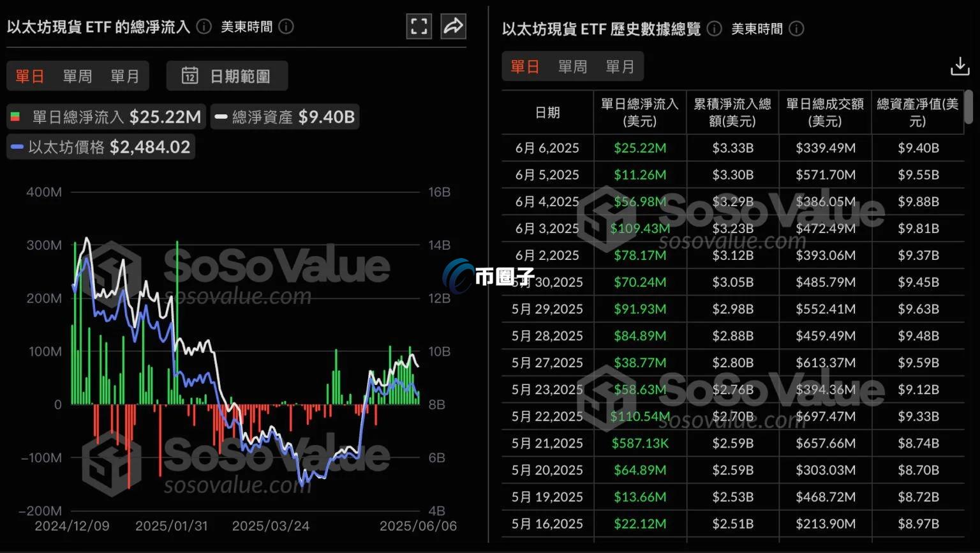
Task: Toggle the 單日總淨流入 series in the legend
Action: 106,116
